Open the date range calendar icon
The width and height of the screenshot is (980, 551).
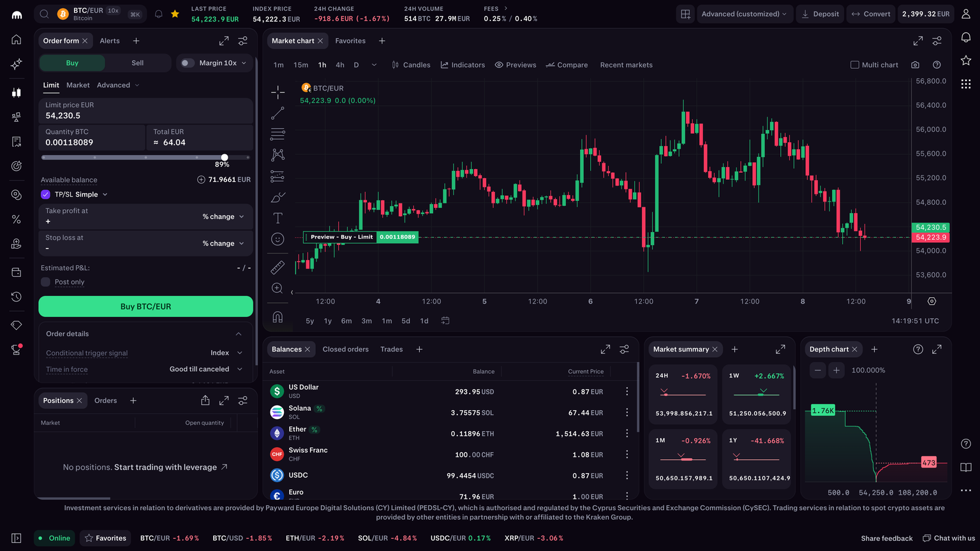(445, 321)
